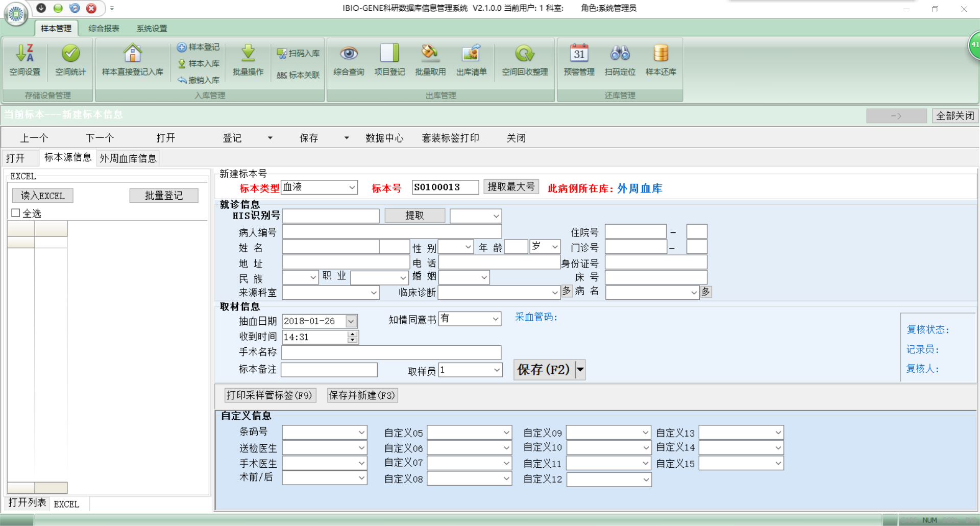The image size is (980, 526).
Task: Click the 保存并新建(F3) button
Action: 362,395
